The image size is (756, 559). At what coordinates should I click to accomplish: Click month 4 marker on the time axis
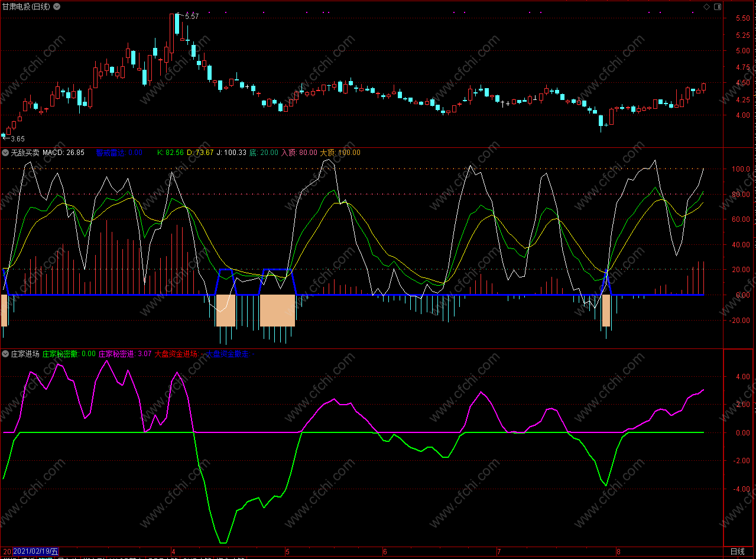click(173, 551)
